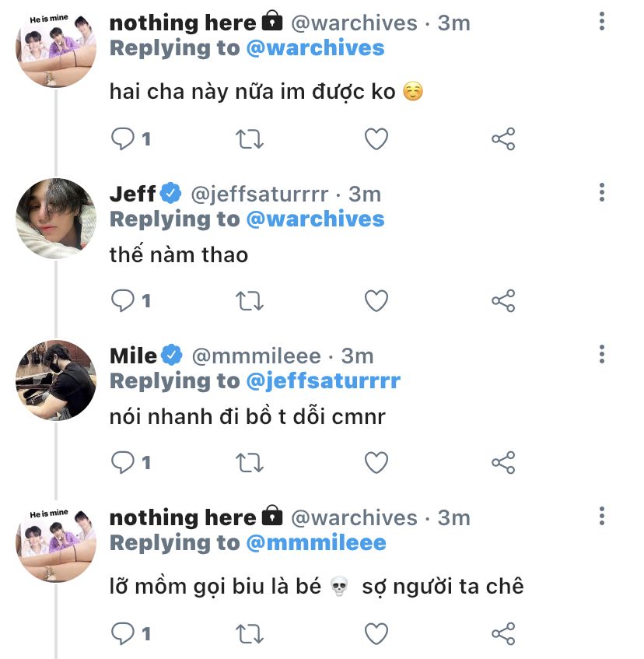Like Mile's tweet about "nói nhanh đi"

click(x=376, y=463)
